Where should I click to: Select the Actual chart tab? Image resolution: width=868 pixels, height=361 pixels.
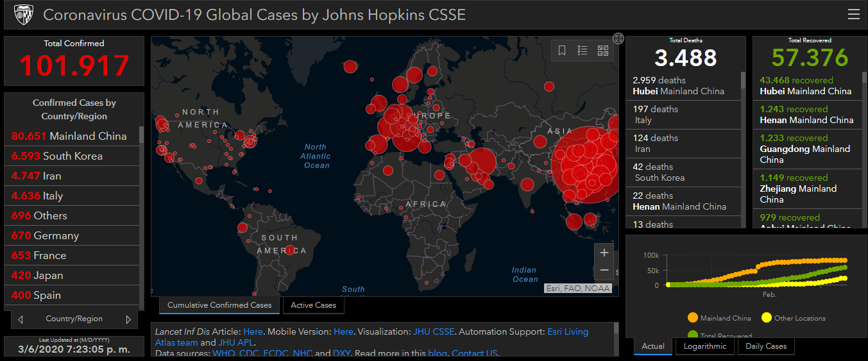click(x=653, y=346)
